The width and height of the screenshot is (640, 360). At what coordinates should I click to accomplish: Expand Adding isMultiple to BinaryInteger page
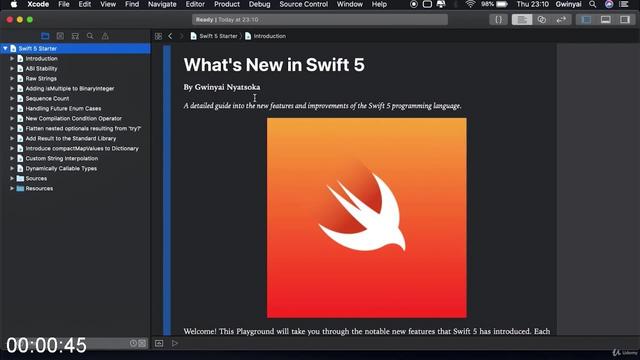(12, 89)
